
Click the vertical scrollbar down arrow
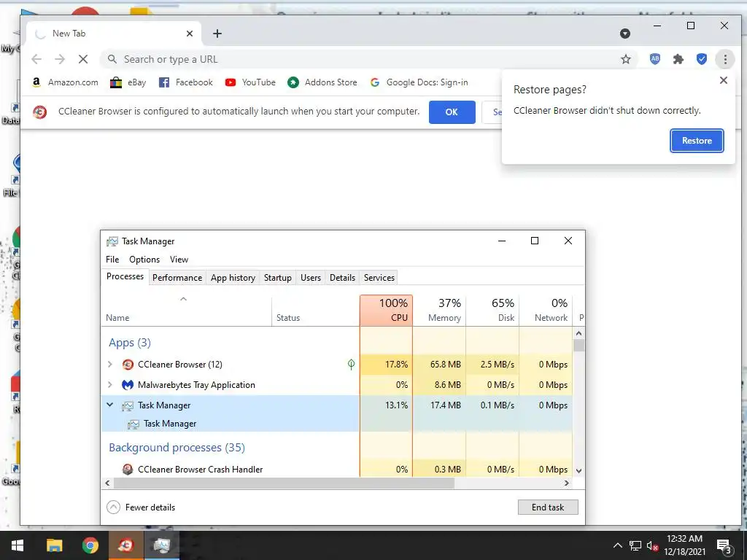(x=578, y=470)
